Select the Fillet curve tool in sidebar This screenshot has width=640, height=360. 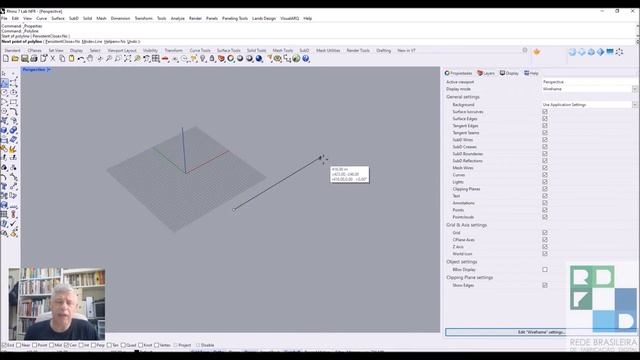(x=13, y=111)
